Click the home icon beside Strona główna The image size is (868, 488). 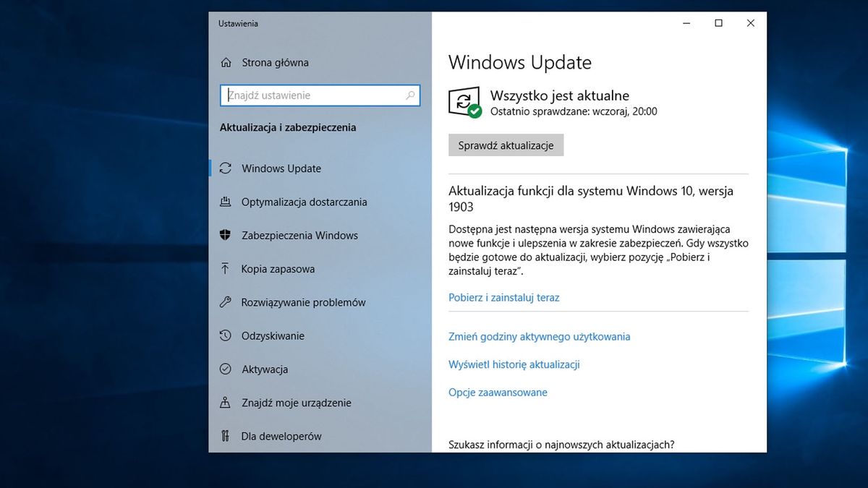click(226, 62)
